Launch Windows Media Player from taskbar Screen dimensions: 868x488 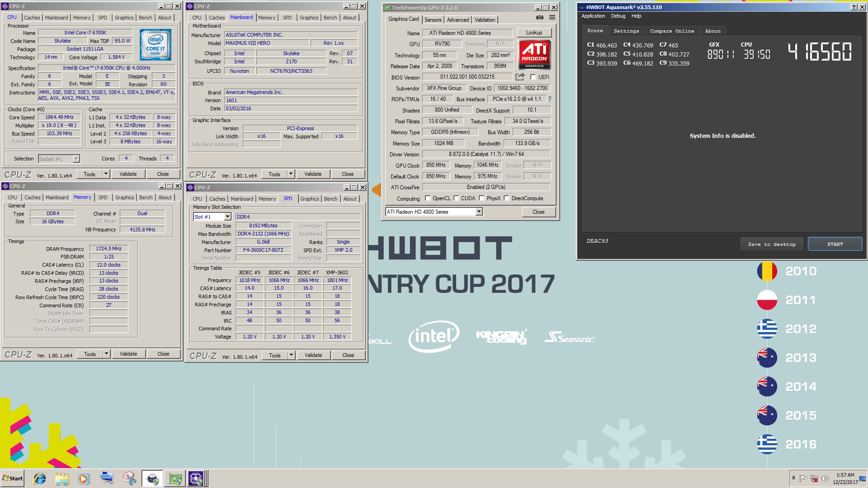84,479
